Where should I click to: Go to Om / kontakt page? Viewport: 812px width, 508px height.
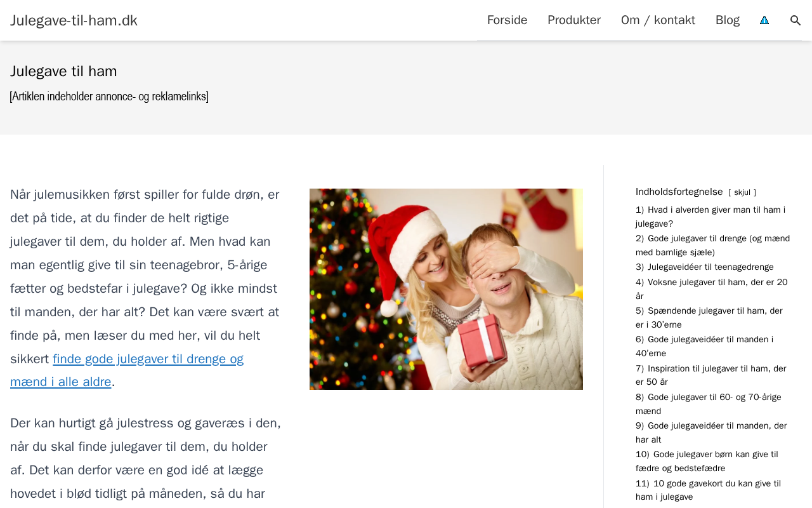coord(658,20)
